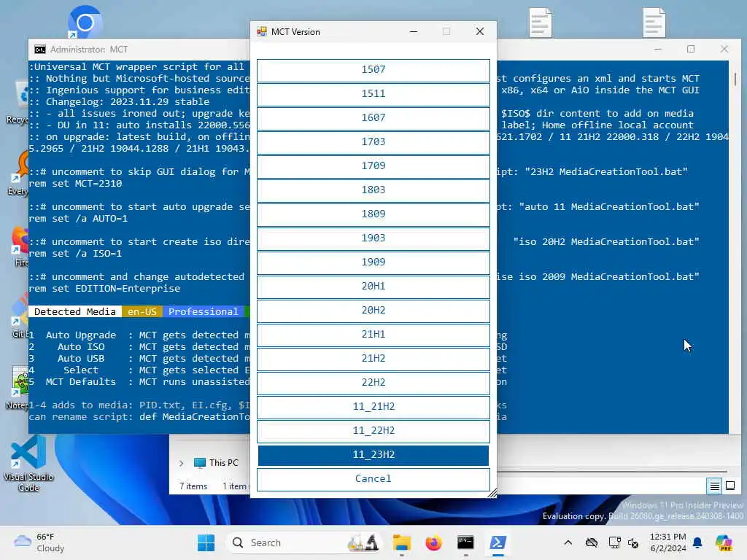The width and height of the screenshot is (747, 560).
Task: Open the first text document on desktop
Action: (541, 23)
